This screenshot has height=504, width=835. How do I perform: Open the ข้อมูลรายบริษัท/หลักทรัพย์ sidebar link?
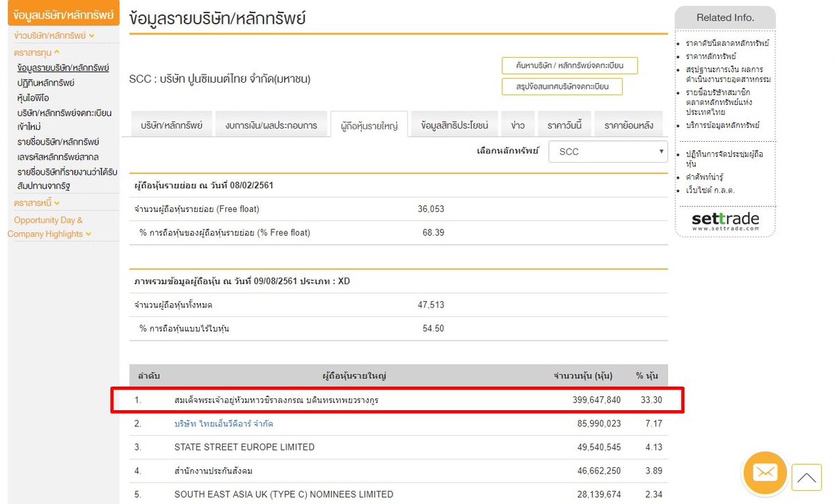tap(63, 67)
